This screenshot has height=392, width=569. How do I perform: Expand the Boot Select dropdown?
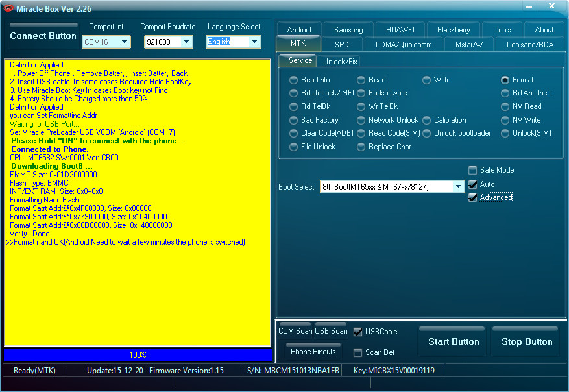pyautogui.click(x=458, y=186)
